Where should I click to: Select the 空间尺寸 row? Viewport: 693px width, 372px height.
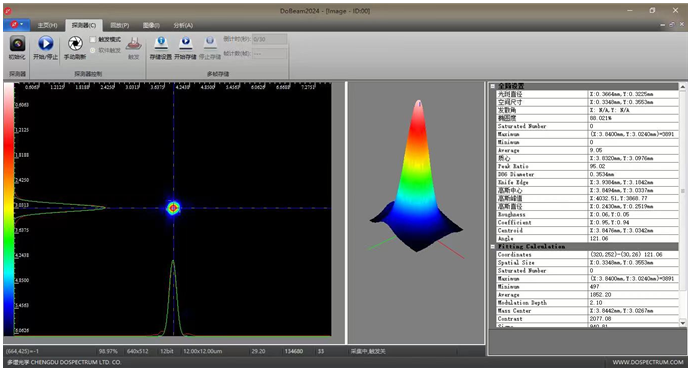click(x=587, y=102)
